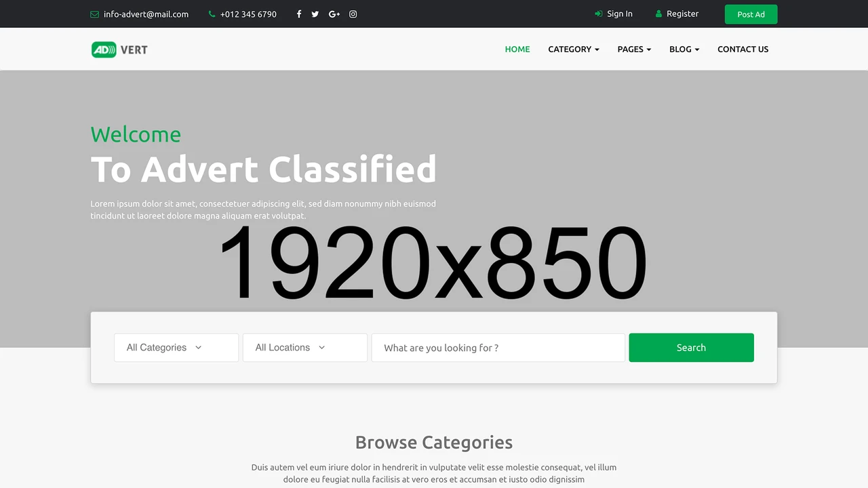Open the BLOG menu
The width and height of the screenshot is (868, 488).
[684, 49]
